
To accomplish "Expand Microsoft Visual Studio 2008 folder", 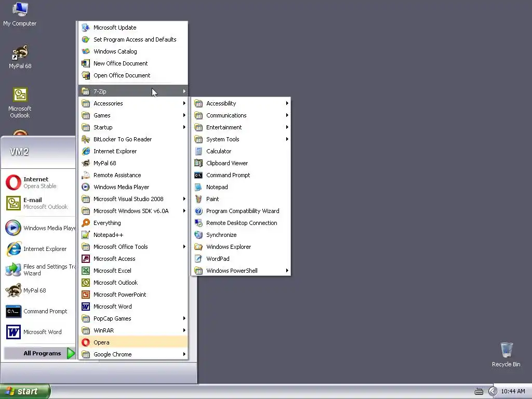I will click(x=133, y=199).
